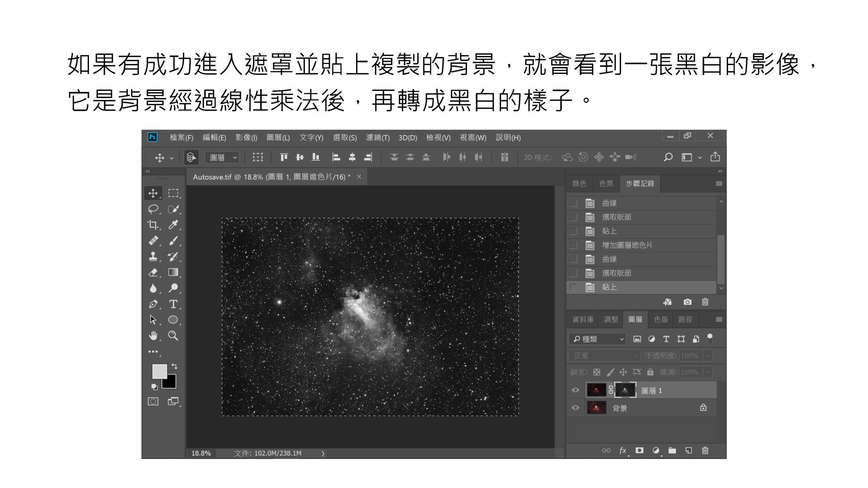Click the file size info 102.0M/238.1M
868x488 pixels.
point(268,453)
